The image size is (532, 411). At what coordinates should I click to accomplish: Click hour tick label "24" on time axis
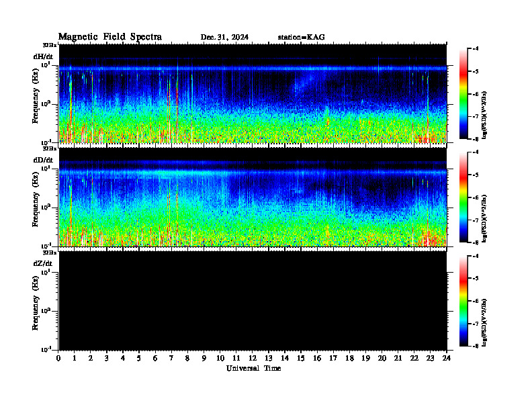coord(447,358)
